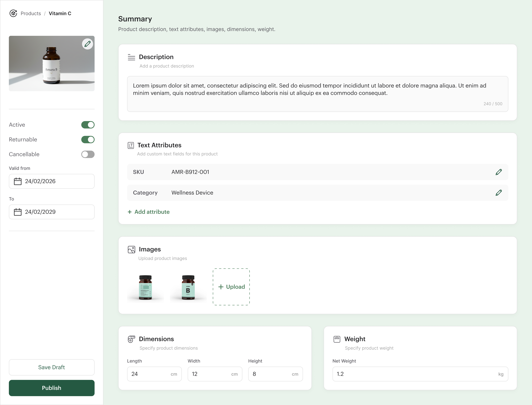Click the Width input field
The image size is (532, 405).
point(215,374)
